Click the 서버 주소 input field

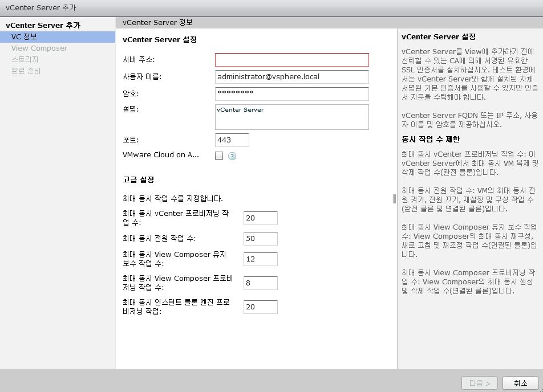292,60
